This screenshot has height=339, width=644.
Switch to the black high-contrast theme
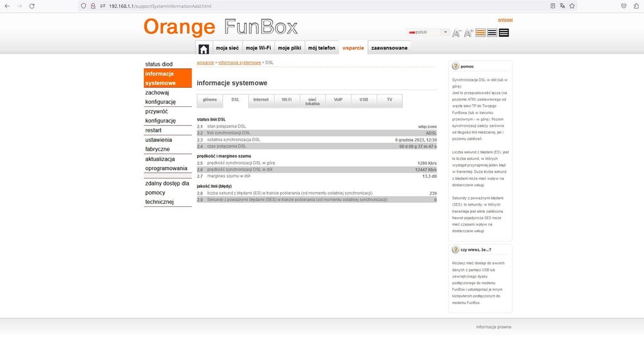pos(503,32)
